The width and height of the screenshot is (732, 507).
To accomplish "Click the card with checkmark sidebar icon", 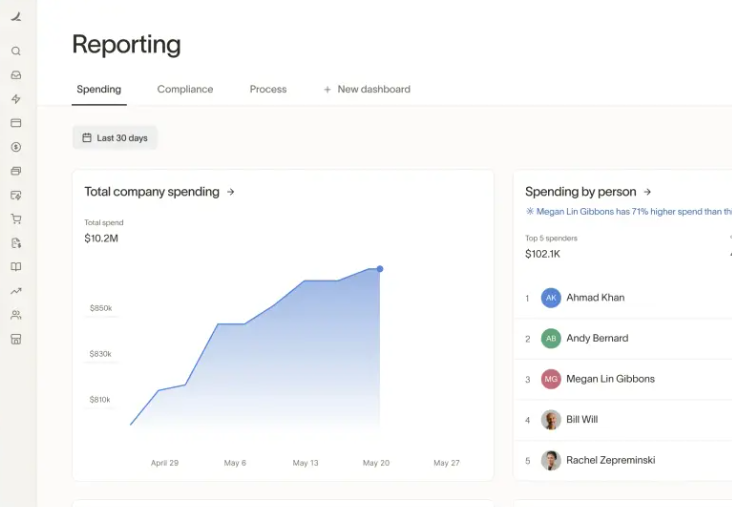I will coord(16,195).
